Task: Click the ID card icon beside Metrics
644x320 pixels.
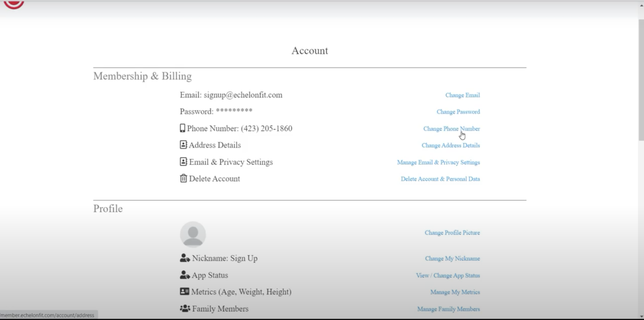Action: click(184, 291)
